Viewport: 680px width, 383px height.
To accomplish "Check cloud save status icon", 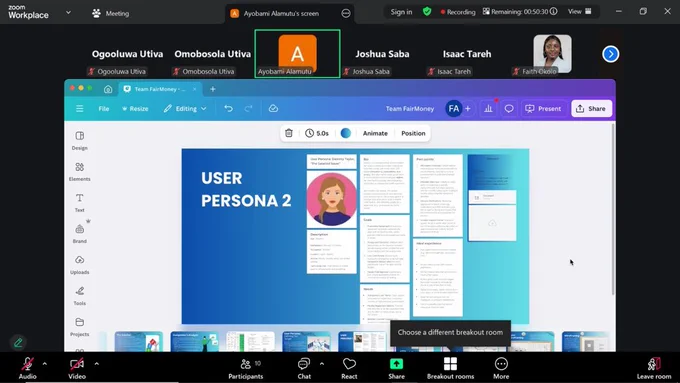I will pos(273,108).
